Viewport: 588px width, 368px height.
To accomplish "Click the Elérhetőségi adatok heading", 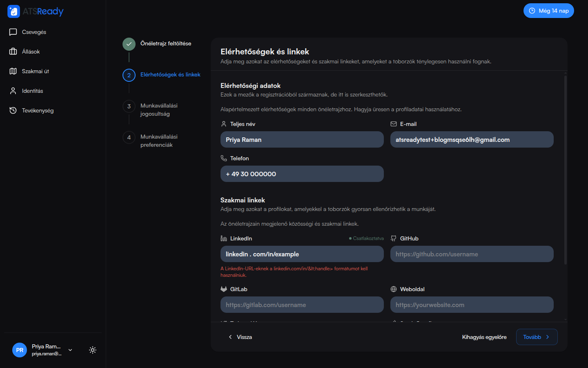I will [250, 85].
